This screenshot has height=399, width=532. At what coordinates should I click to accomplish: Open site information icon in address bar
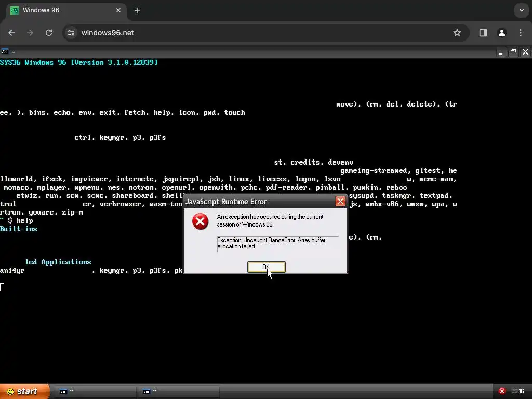pyautogui.click(x=71, y=33)
